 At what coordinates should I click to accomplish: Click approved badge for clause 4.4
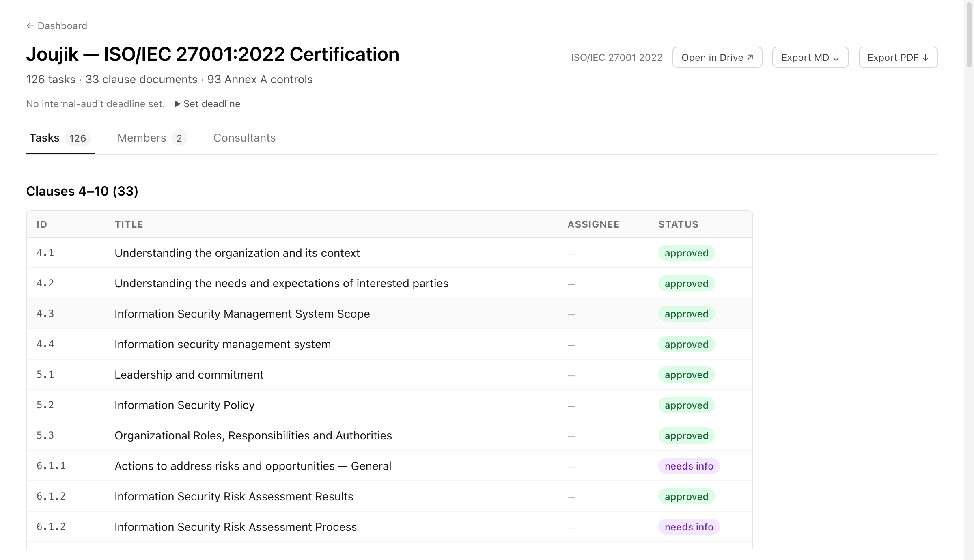click(x=686, y=344)
